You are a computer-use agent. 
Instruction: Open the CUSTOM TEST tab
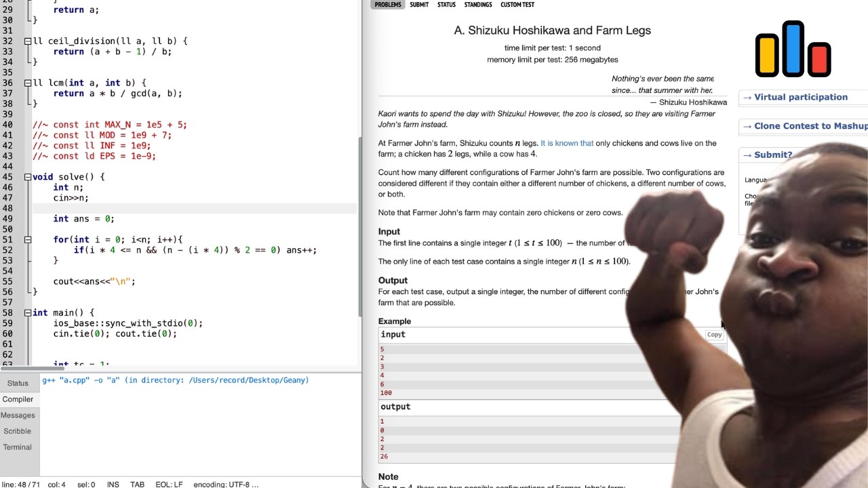[x=517, y=5]
